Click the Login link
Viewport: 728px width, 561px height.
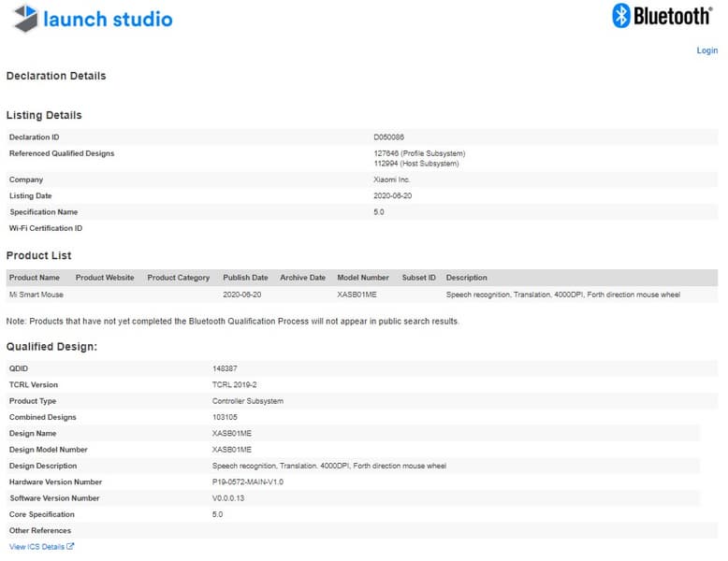click(706, 50)
